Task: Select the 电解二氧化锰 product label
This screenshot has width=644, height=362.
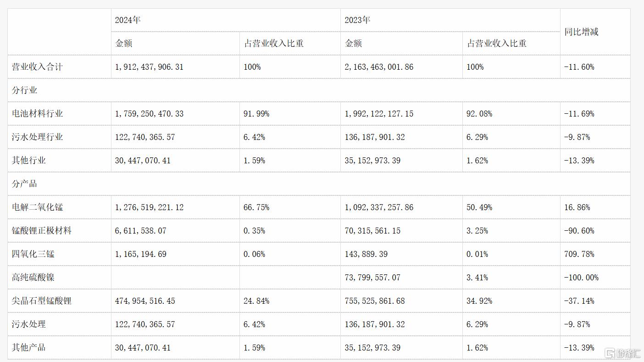Action: 37,207
